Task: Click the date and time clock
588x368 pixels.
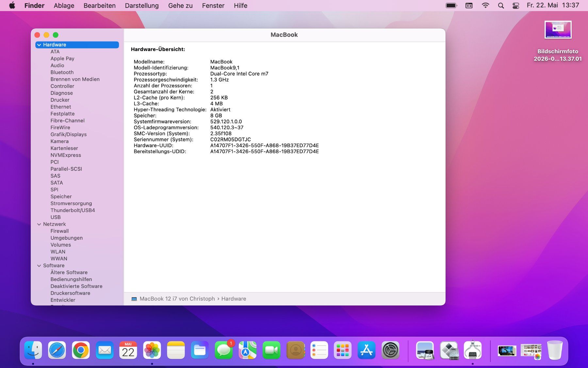Action: (553, 6)
